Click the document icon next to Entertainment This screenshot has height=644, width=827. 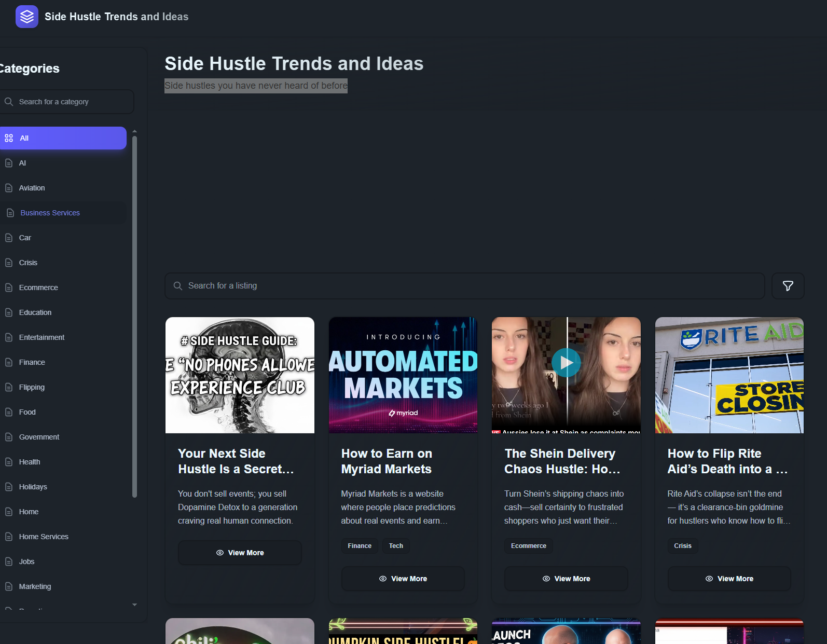[x=9, y=337]
